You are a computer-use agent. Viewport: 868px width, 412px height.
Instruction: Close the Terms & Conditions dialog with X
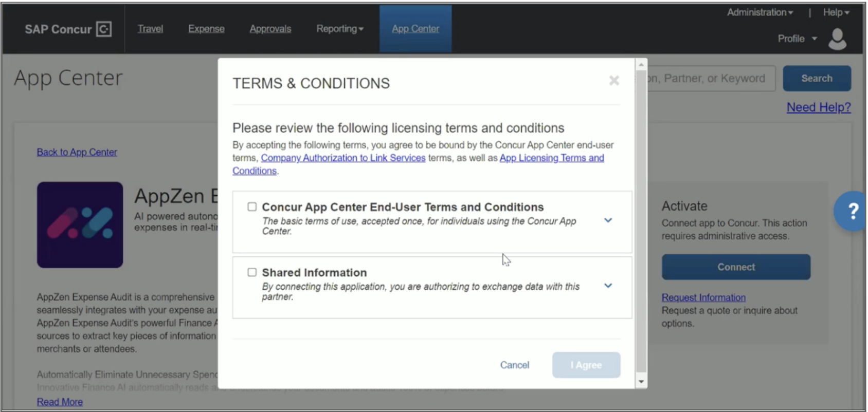tap(614, 80)
